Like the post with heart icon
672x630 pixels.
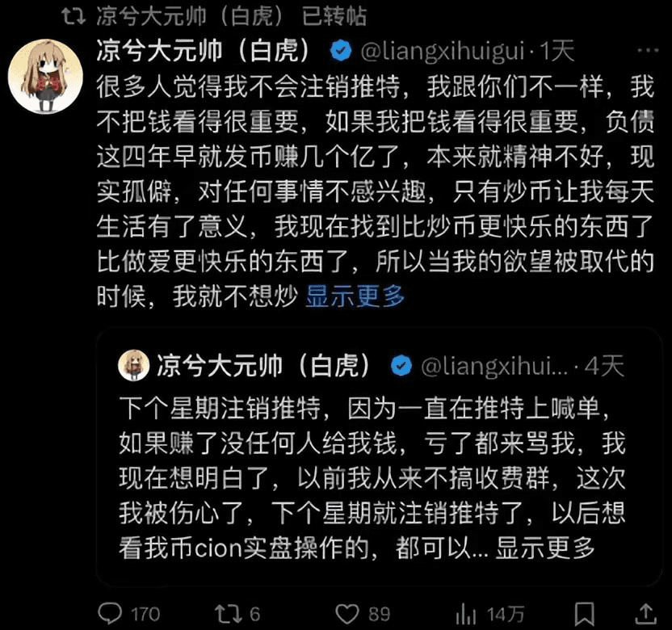coord(346,614)
